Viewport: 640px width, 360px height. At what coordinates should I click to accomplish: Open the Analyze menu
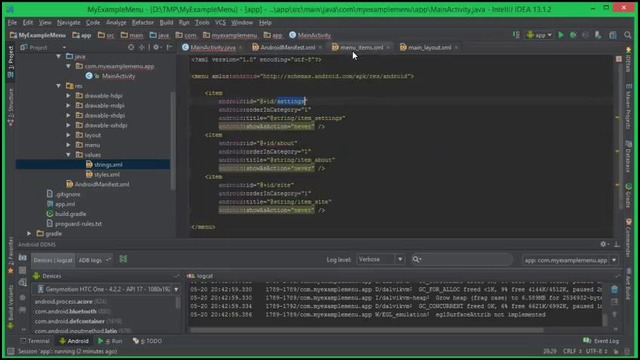116,22
